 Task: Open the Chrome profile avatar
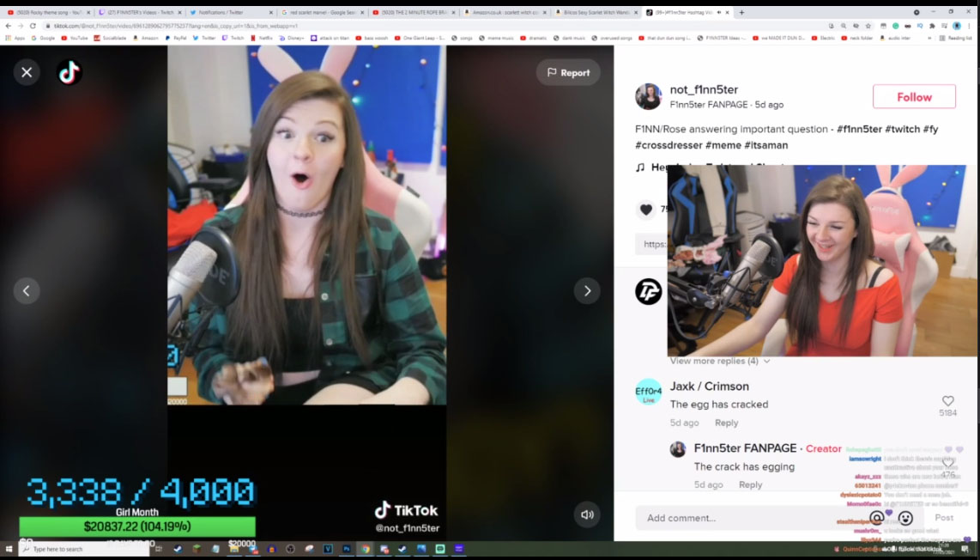[956, 27]
